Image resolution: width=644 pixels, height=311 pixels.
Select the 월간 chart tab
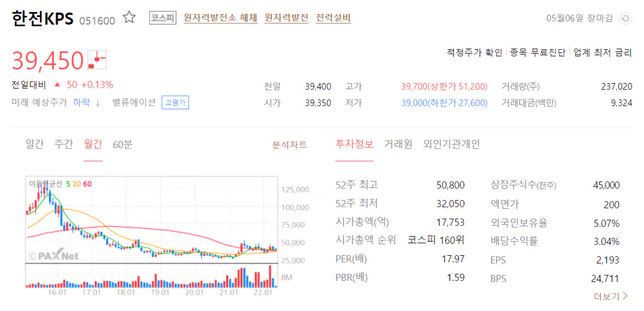[x=93, y=144]
